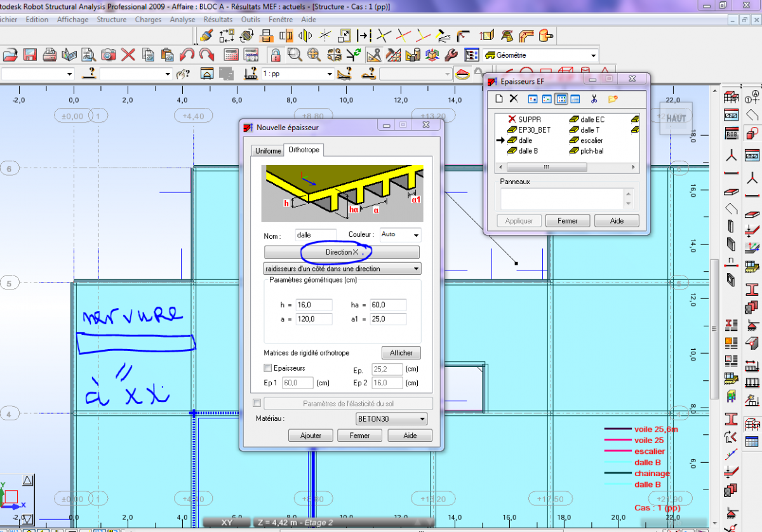Select the Orthotrope tab
The height and width of the screenshot is (532, 762).
tap(304, 150)
